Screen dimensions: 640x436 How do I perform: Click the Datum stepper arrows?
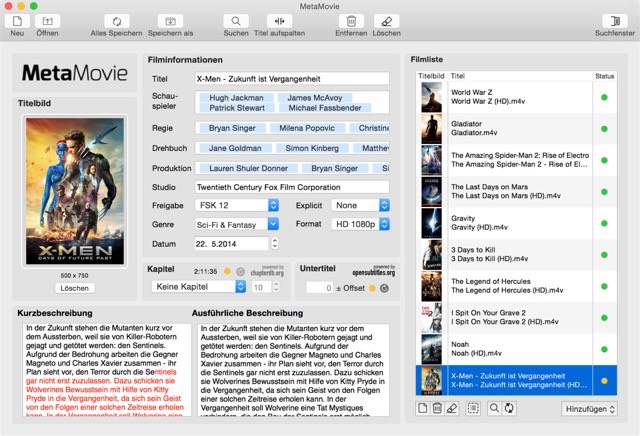click(x=275, y=243)
